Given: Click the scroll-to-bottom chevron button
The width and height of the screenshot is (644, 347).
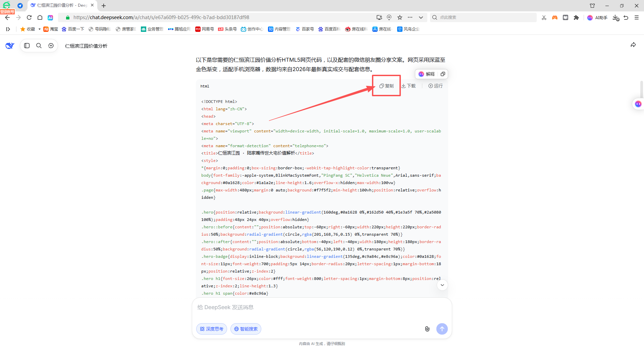Looking at the screenshot, I should pyautogui.click(x=442, y=285).
